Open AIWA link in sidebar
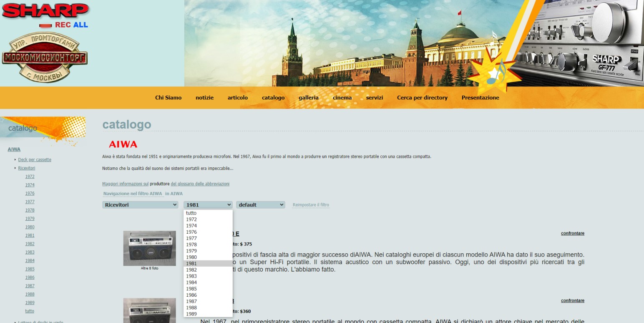The height and width of the screenshot is (323, 644). pyautogui.click(x=14, y=149)
